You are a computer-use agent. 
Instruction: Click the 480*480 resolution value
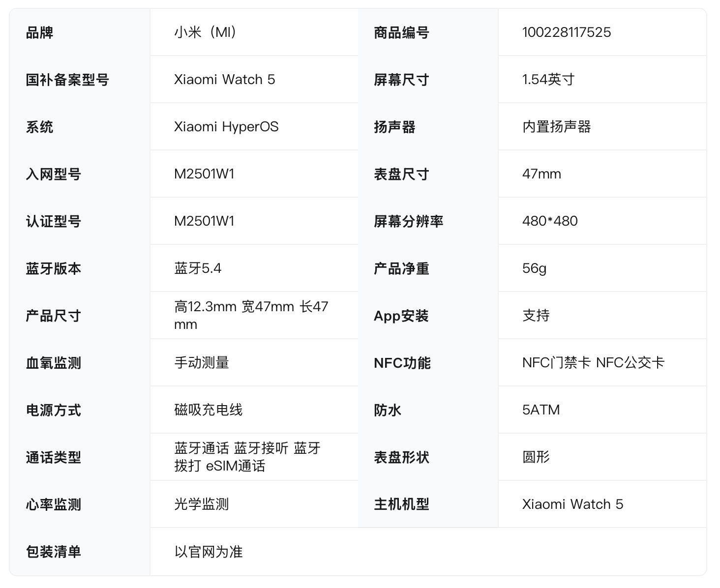tap(549, 221)
